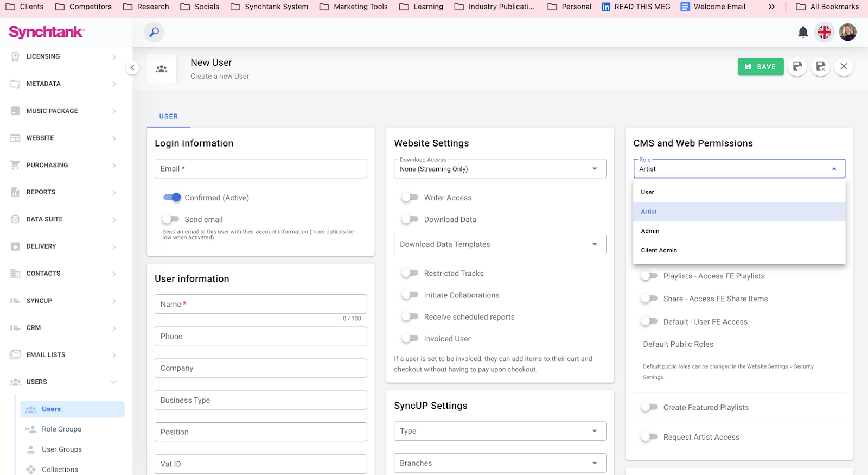868x475 pixels.
Task: Disable the Confirmed (Active) toggle
Action: click(172, 198)
